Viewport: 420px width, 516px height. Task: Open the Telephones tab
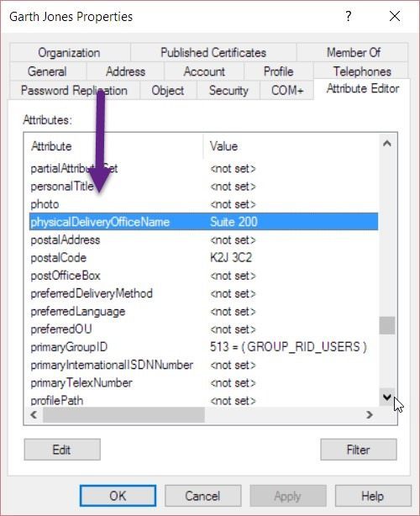click(361, 71)
